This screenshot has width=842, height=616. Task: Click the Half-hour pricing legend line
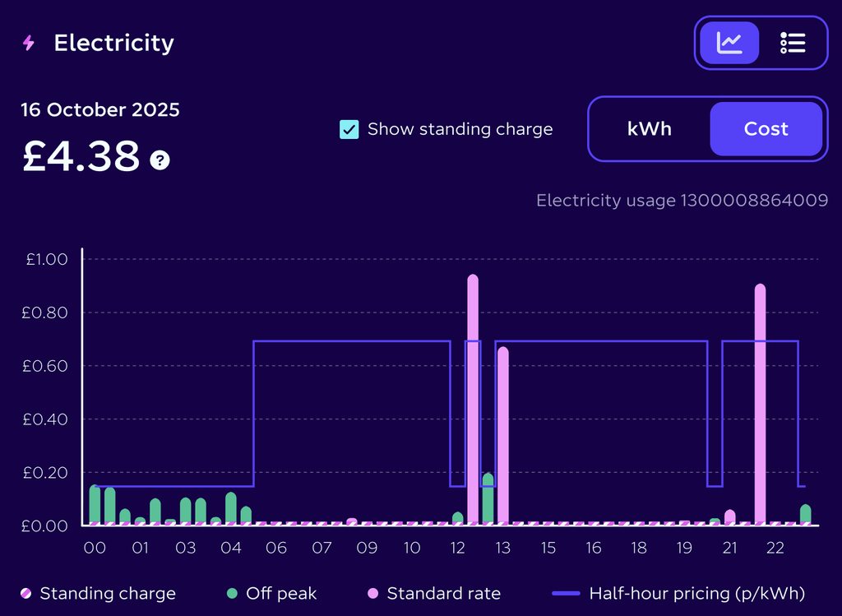point(566,594)
